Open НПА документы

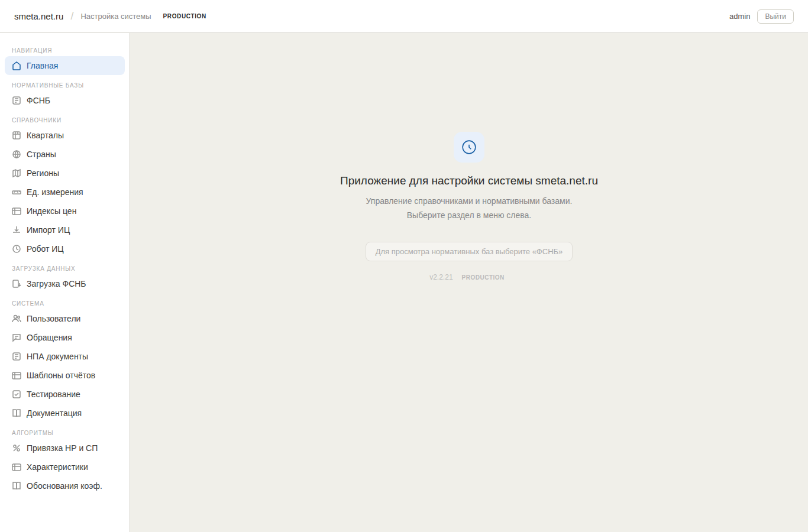pos(64,356)
